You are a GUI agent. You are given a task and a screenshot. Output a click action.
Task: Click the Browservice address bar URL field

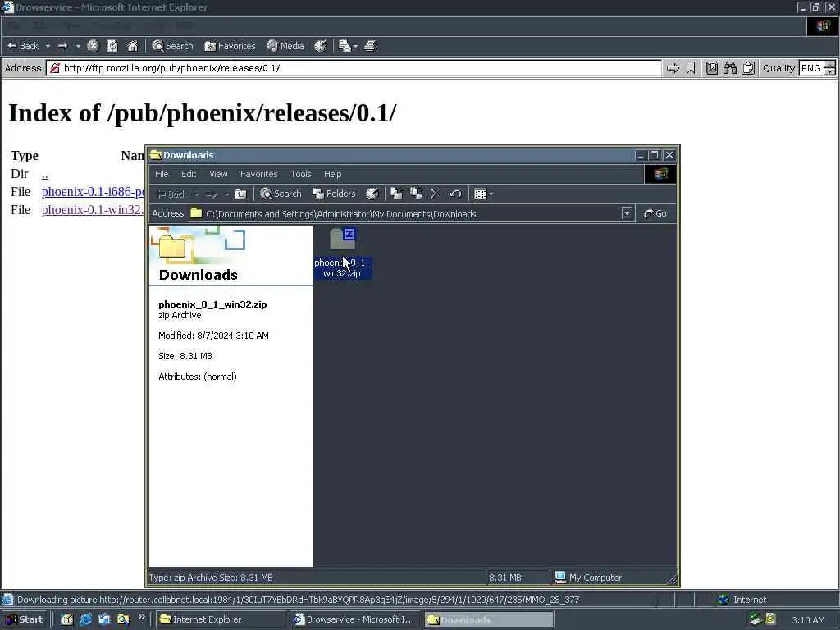point(354,68)
